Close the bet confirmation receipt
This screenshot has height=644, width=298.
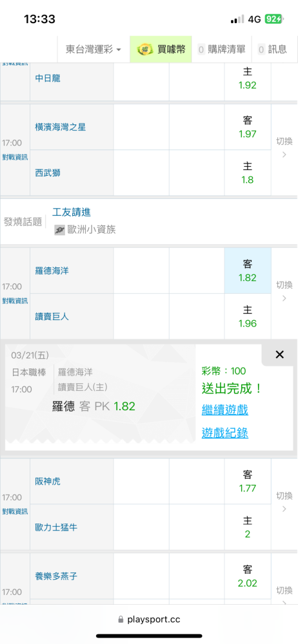click(279, 355)
